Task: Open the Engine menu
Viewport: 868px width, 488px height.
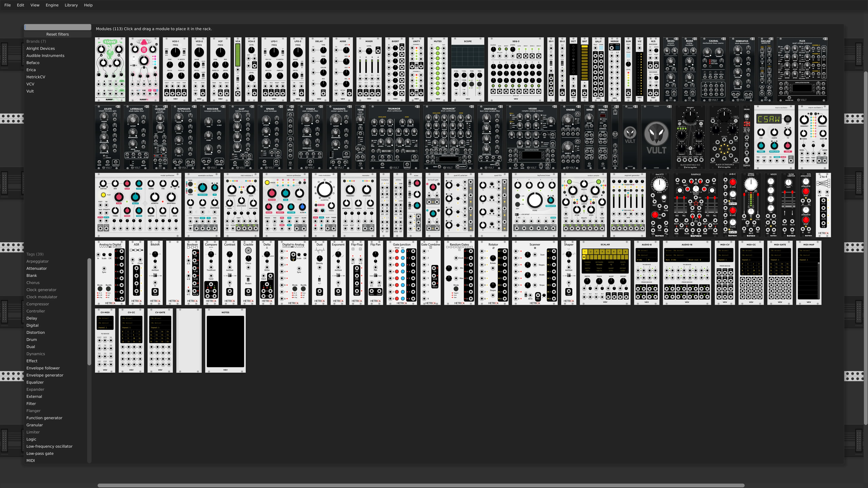Action: click(x=52, y=5)
